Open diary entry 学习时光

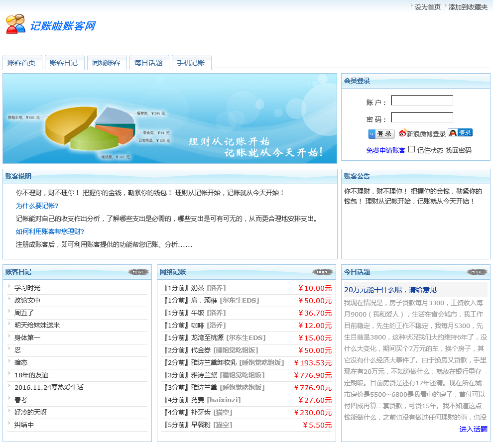(x=27, y=288)
